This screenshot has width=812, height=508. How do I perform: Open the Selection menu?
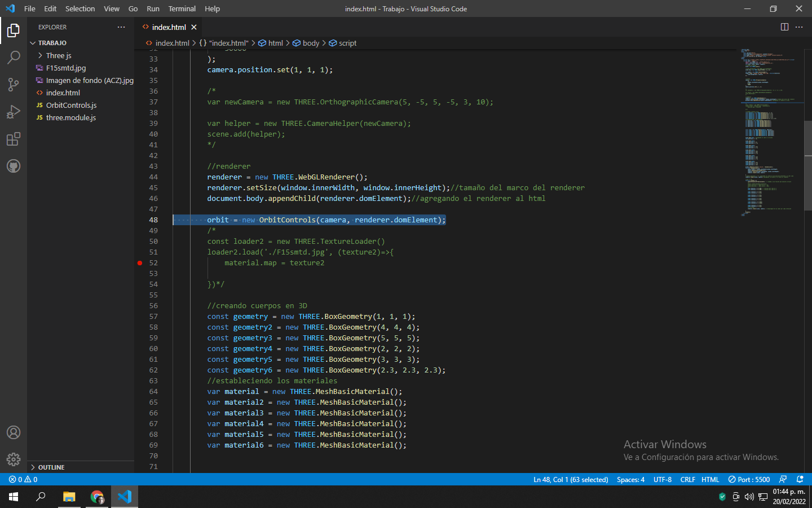coord(80,8)
